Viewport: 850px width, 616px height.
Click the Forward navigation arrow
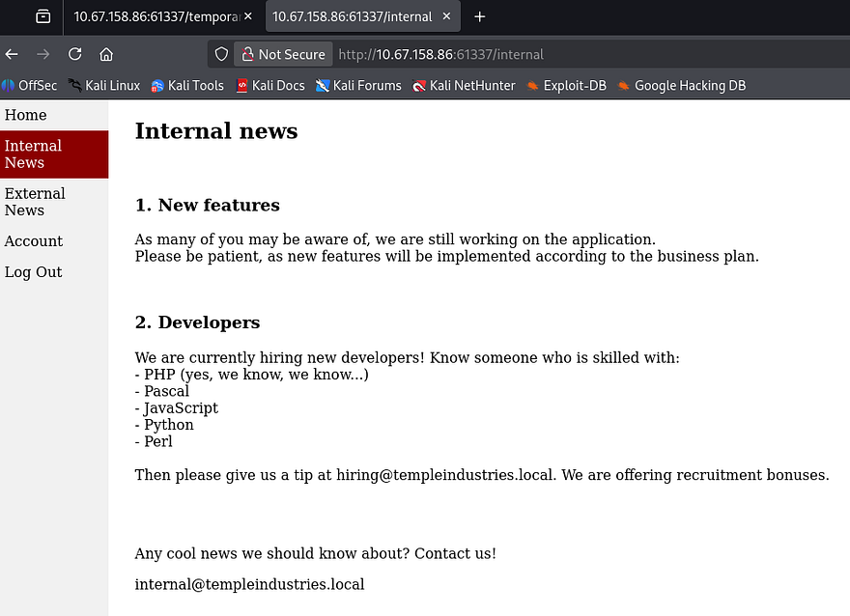coord(42,54)
